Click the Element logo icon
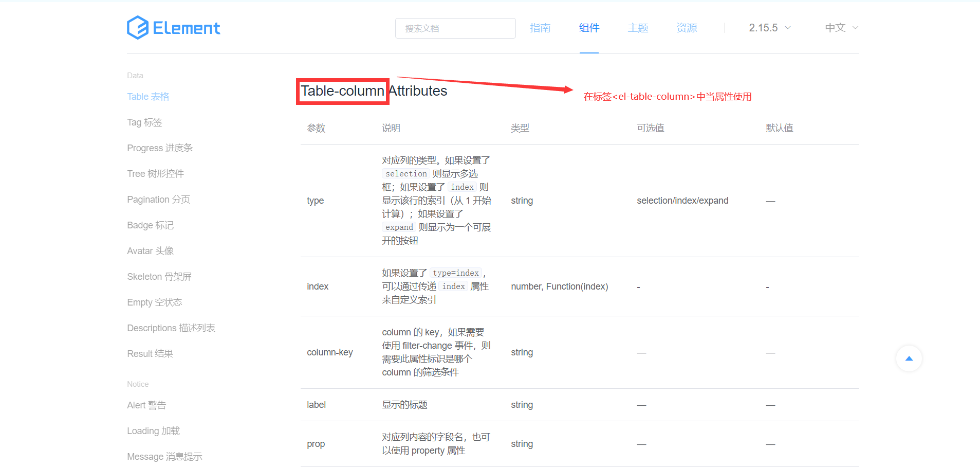 click(137, 27)
